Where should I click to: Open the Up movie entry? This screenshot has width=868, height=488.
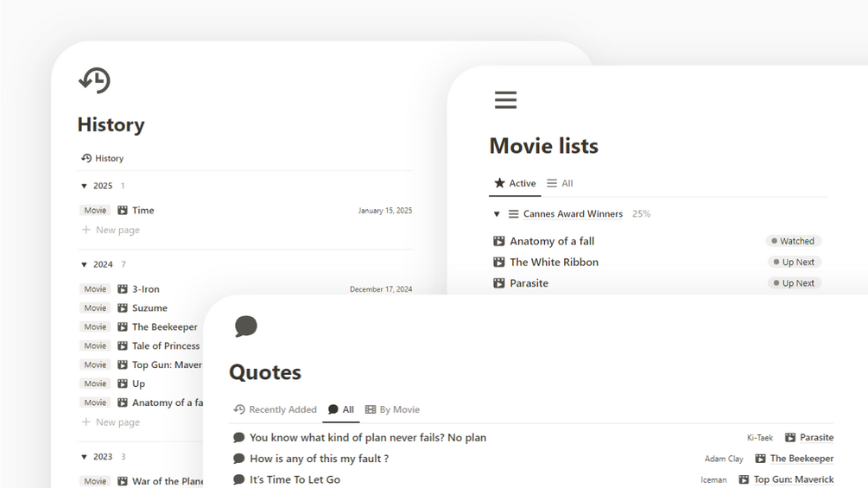point(138,383)
